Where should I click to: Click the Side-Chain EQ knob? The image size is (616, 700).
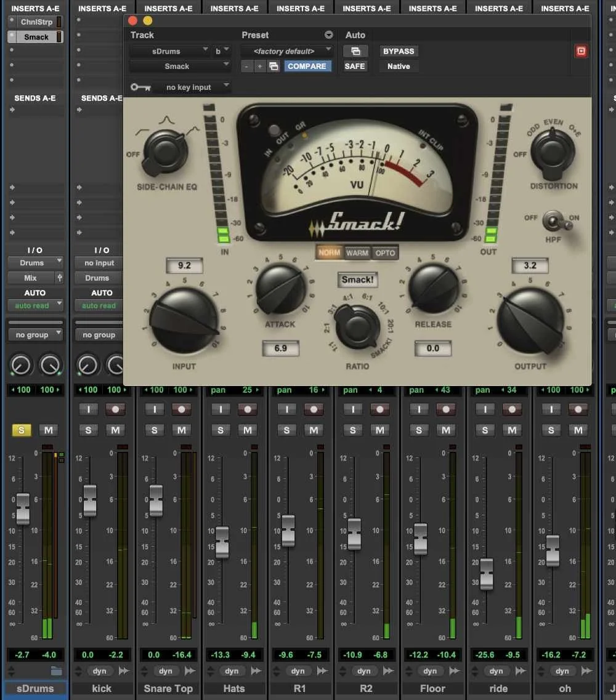[x=164, y=152]
